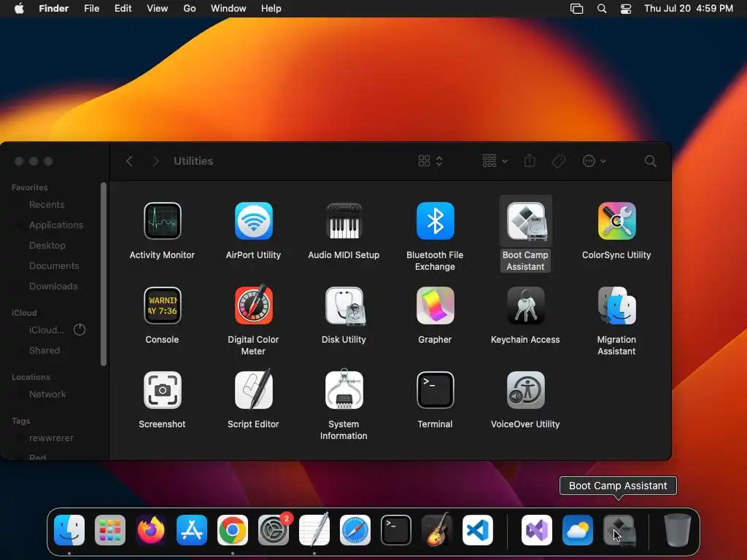Image resolution: width=747 pixels, height=560 pixels.
Task: Launch Google Chrome from the Dock
Action: (x=233, y=529)
